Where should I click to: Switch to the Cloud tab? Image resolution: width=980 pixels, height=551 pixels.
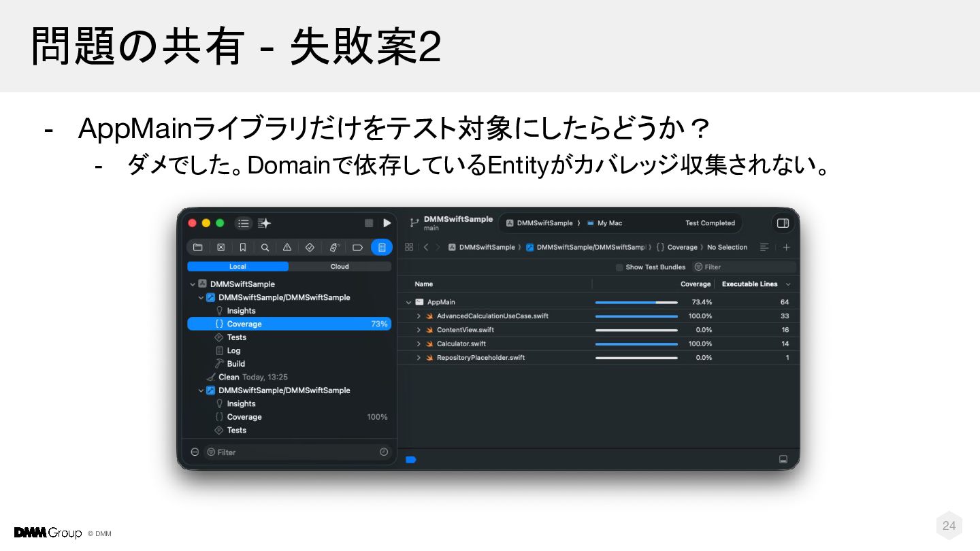[340, 267]
